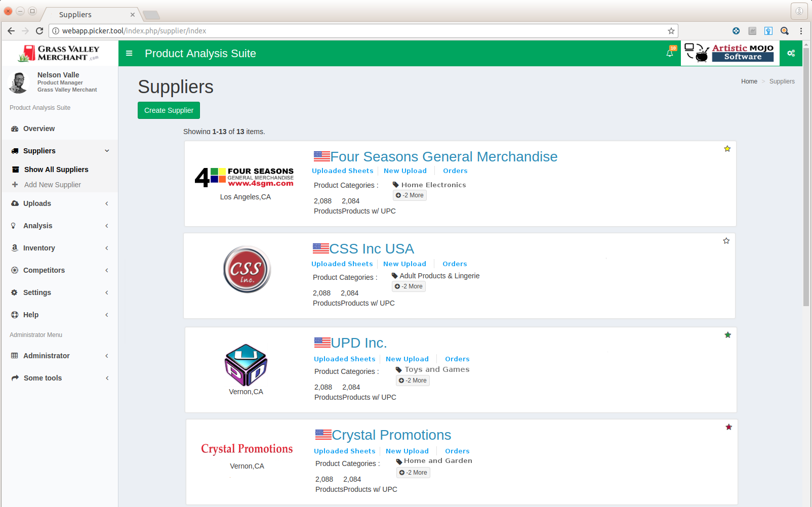Click the page vertical scrollbar
The image size is (812, 507).
click(806, 177)
